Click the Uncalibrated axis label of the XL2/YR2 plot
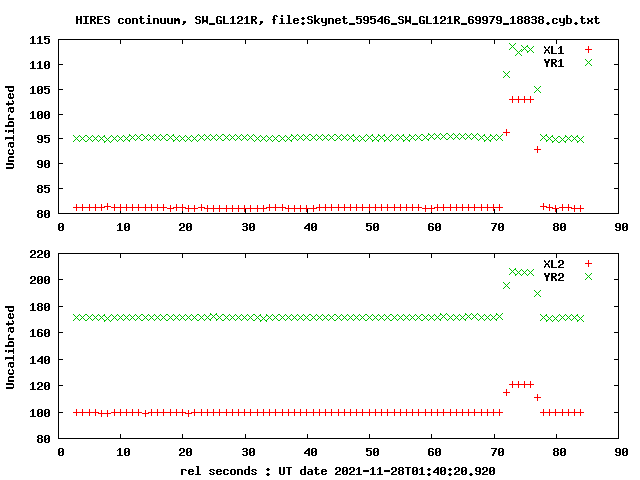Viewport: 640px width, 480px height. tap(10, 347)
